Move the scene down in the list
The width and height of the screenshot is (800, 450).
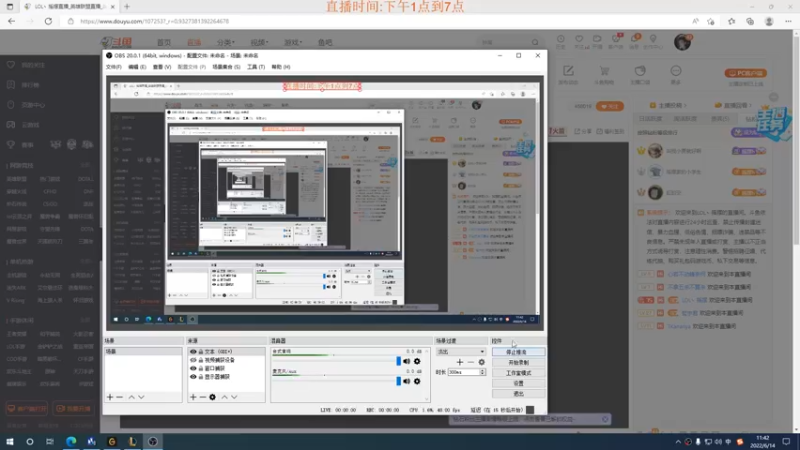(x=141, y=397)
